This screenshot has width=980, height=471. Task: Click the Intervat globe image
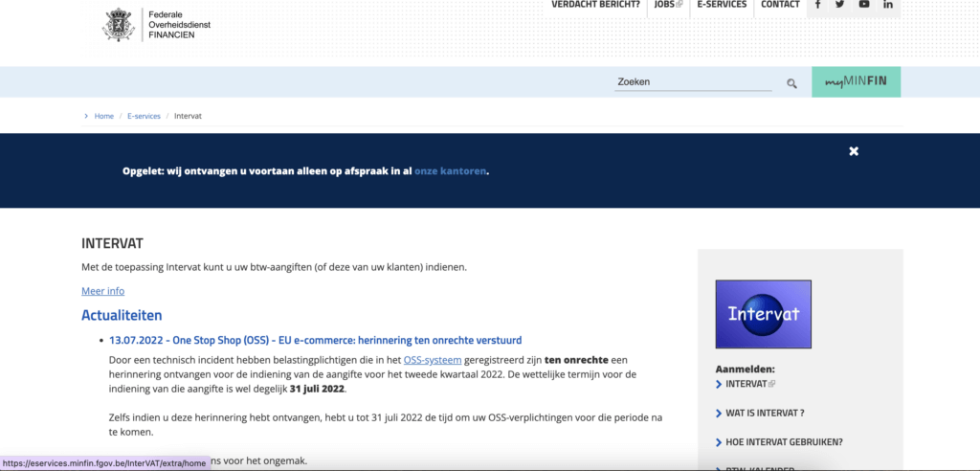[763, 314]
